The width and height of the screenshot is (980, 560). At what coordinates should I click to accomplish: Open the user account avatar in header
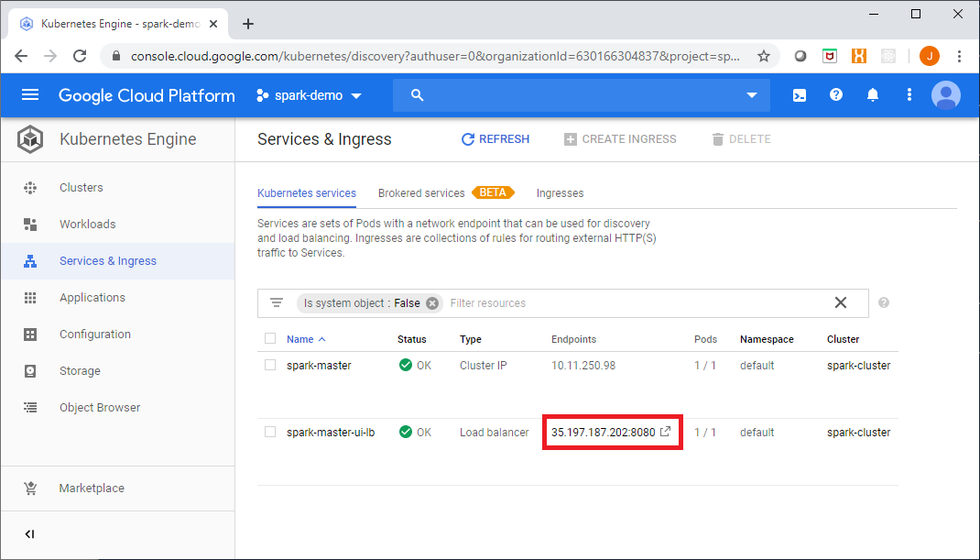[x=945, y=95]
